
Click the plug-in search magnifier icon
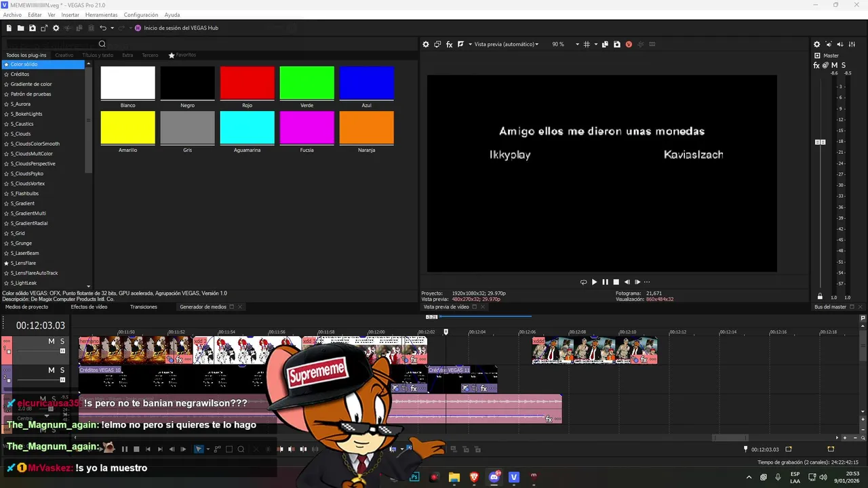pos(102,44)
